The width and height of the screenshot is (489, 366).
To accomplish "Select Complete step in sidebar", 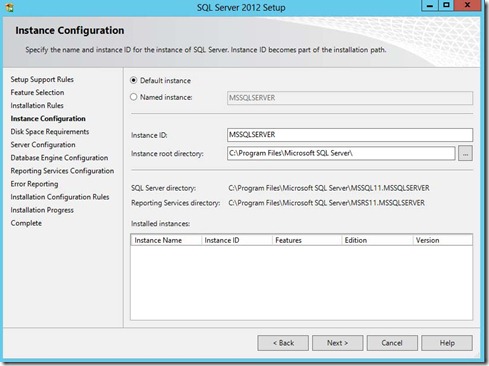I will pyautogui.click(x=26, y=223).
